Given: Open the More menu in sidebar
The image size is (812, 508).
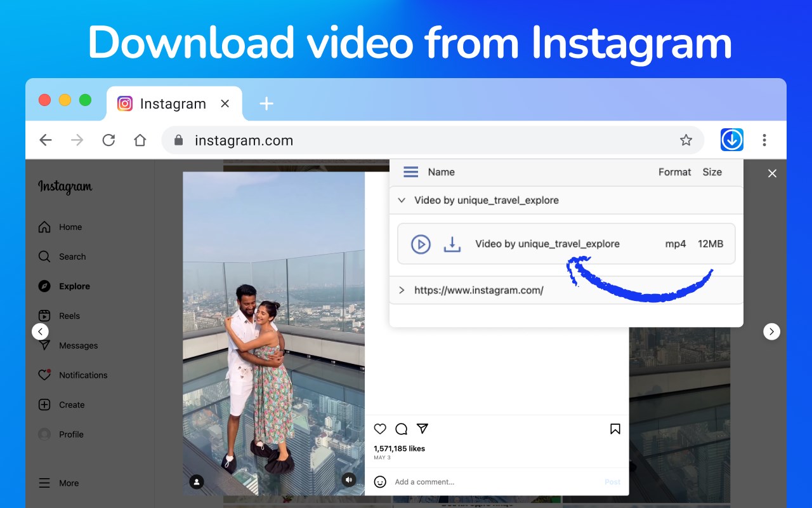Looking at the screenshot, I should 69,483.
